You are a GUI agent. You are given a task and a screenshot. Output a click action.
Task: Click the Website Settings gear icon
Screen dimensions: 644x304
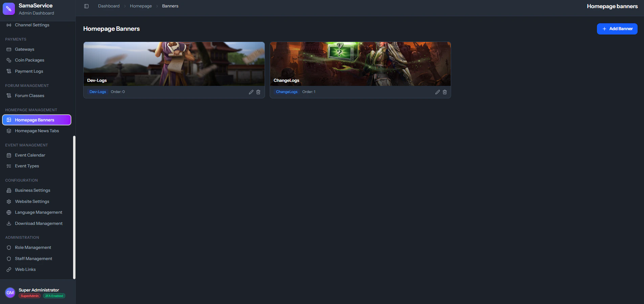point(9,202)
